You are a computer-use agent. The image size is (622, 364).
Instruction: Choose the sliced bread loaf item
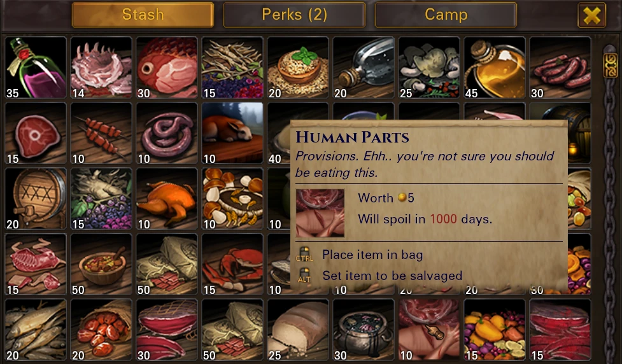pos(298,330)
